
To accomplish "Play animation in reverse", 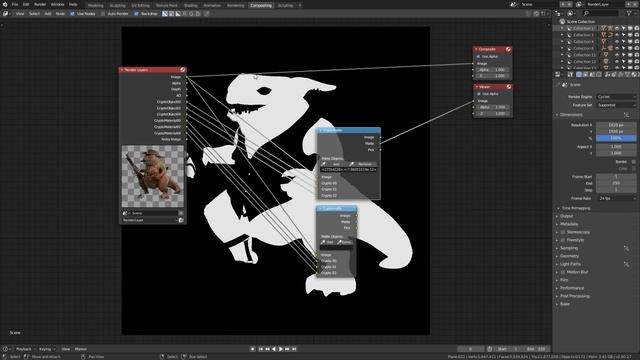I will click(274, 349).
